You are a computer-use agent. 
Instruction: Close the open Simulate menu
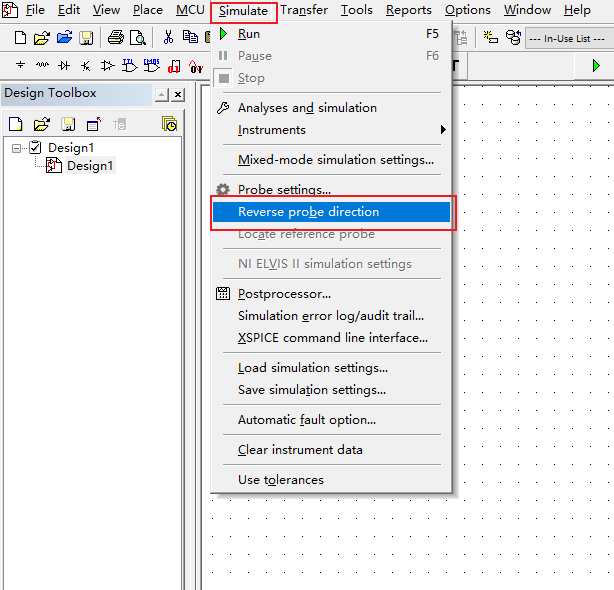[x=243, y=11]
